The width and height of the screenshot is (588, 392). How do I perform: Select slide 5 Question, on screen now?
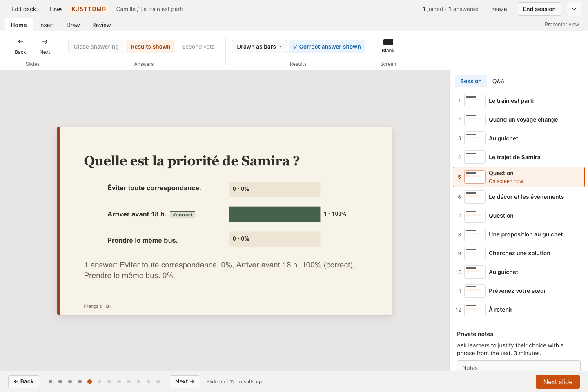click(x=519, y=177)
